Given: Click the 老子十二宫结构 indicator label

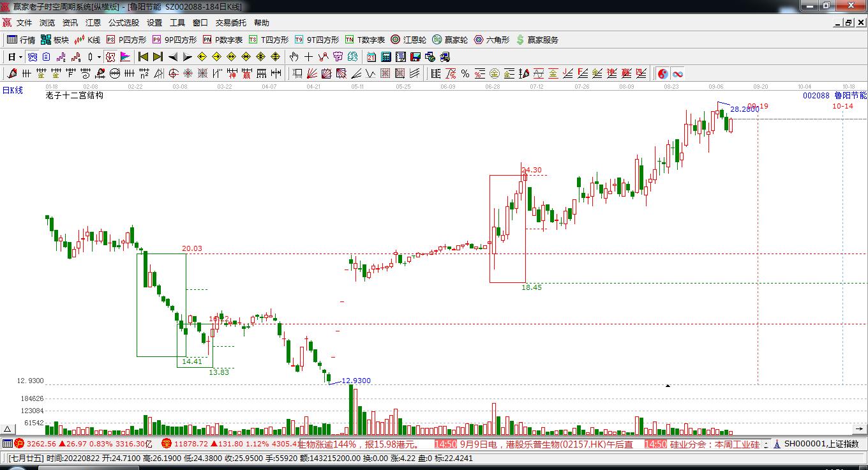Looking at the screenshot, I should click(x=74, y=96).
